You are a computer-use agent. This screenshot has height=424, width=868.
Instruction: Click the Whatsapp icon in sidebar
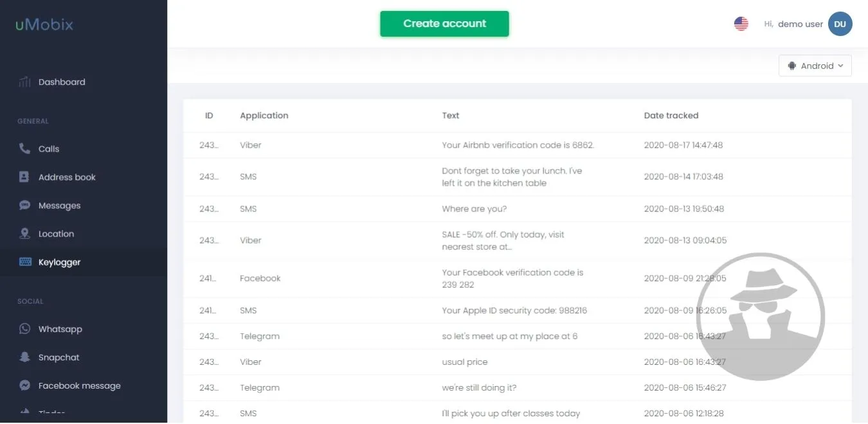click(24, 329)
